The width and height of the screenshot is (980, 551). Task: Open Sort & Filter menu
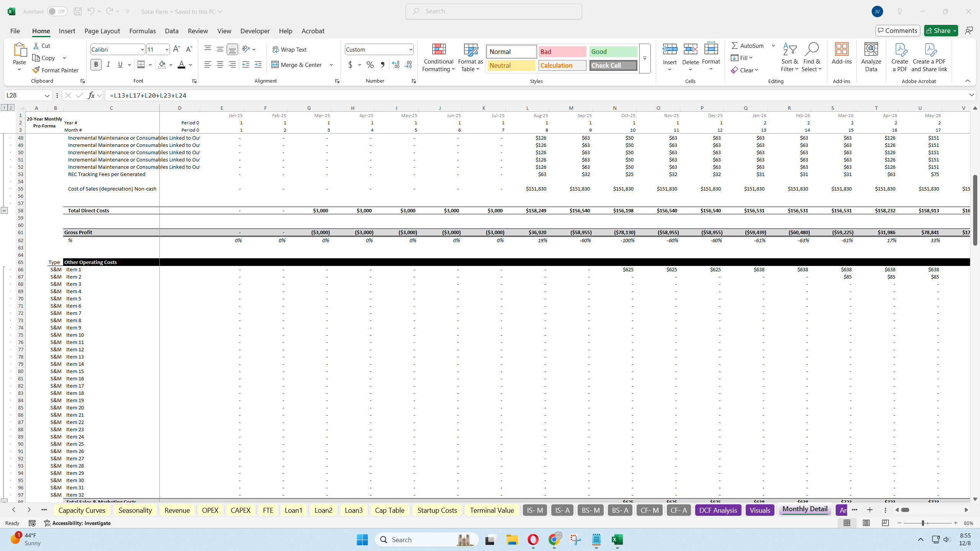[x=790, y=57]
